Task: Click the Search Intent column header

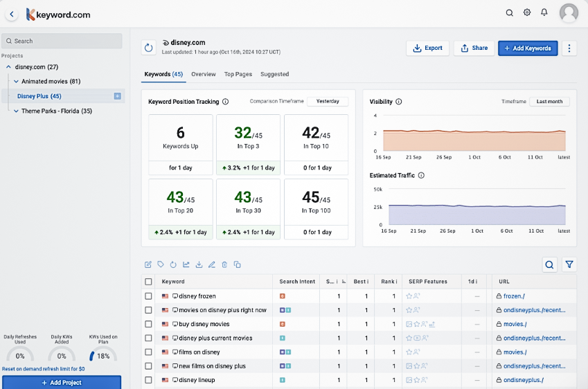Action: (297, 282)
